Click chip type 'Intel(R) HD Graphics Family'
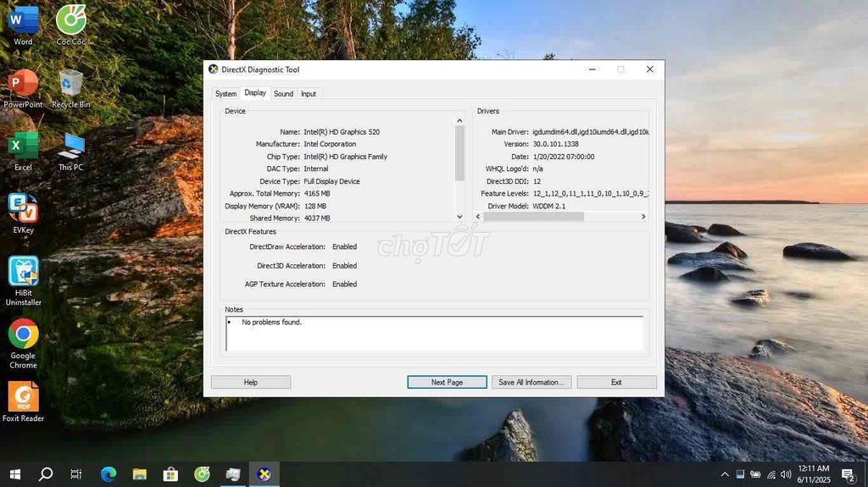 coord(346,157)
